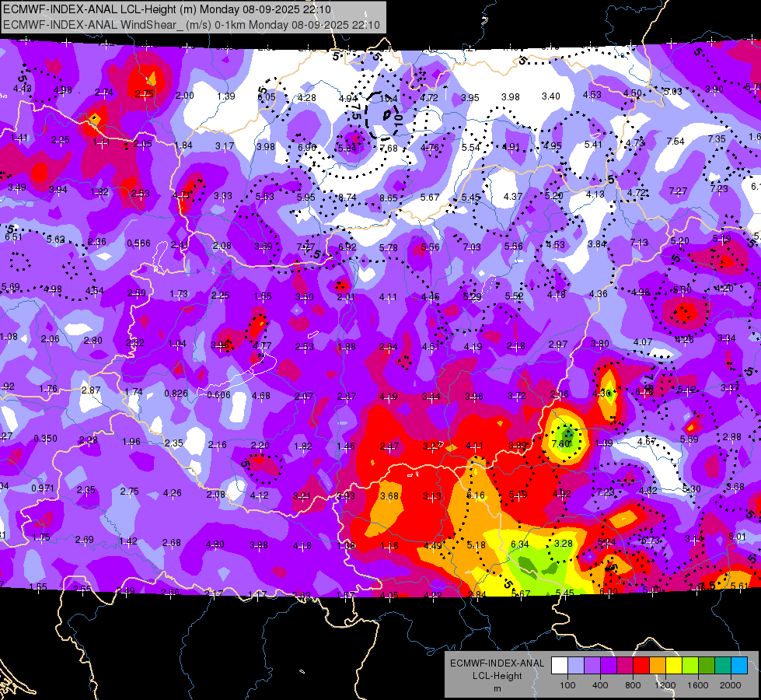The width and height of the screenshot is (761, 700).
Task: Click the wind shear value 7.35
Action: [717, 139]
